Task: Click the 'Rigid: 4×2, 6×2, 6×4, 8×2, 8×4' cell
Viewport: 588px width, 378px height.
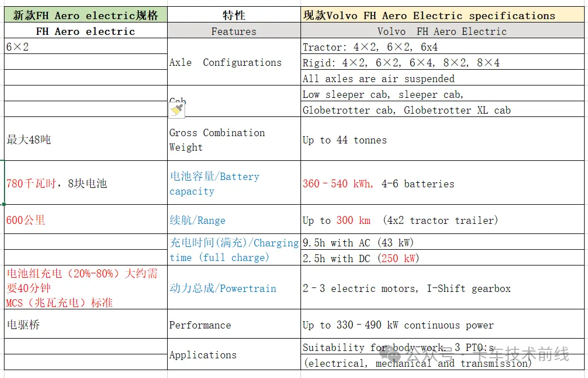Action: pos(442,62)
